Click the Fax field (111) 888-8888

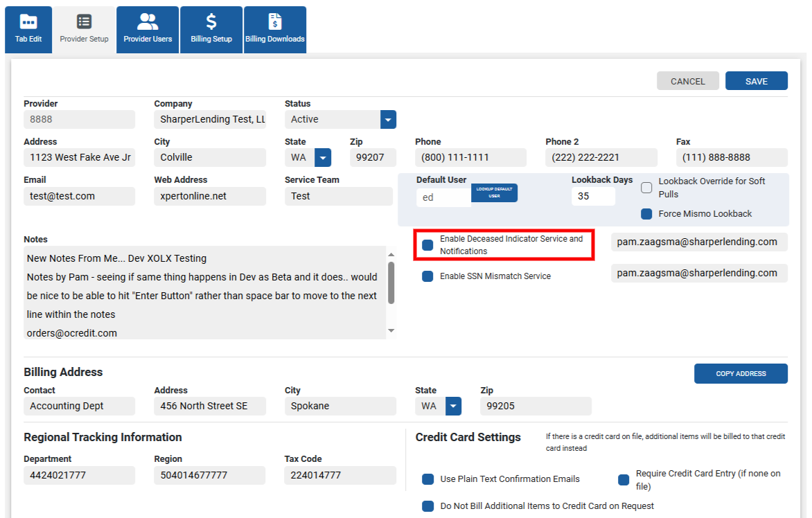pos(732,157)
